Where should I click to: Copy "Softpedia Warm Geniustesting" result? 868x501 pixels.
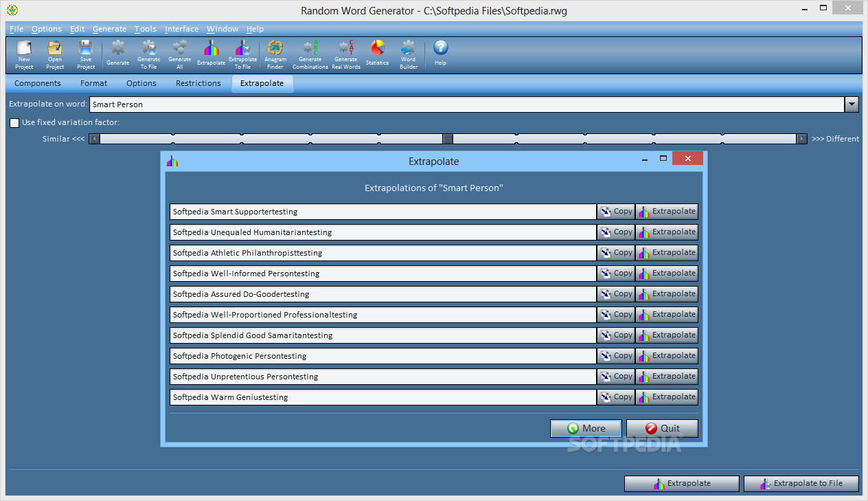point(616,397)
